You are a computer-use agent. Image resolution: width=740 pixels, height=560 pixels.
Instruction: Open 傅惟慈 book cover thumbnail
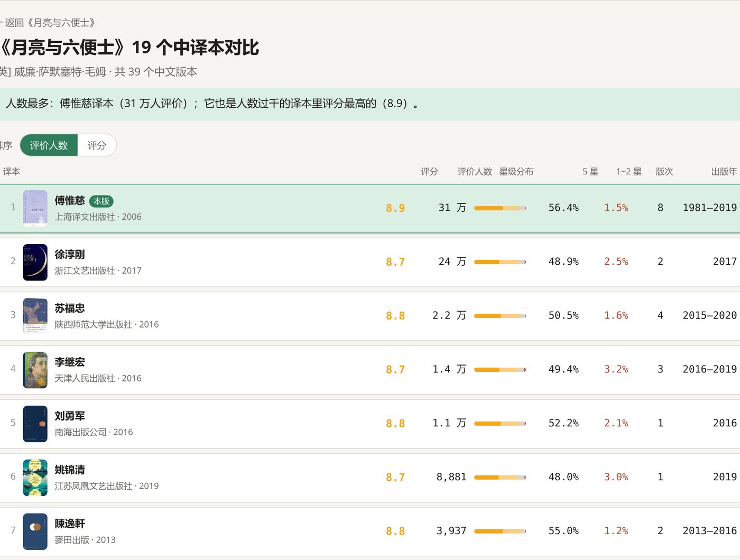point(35,208)
